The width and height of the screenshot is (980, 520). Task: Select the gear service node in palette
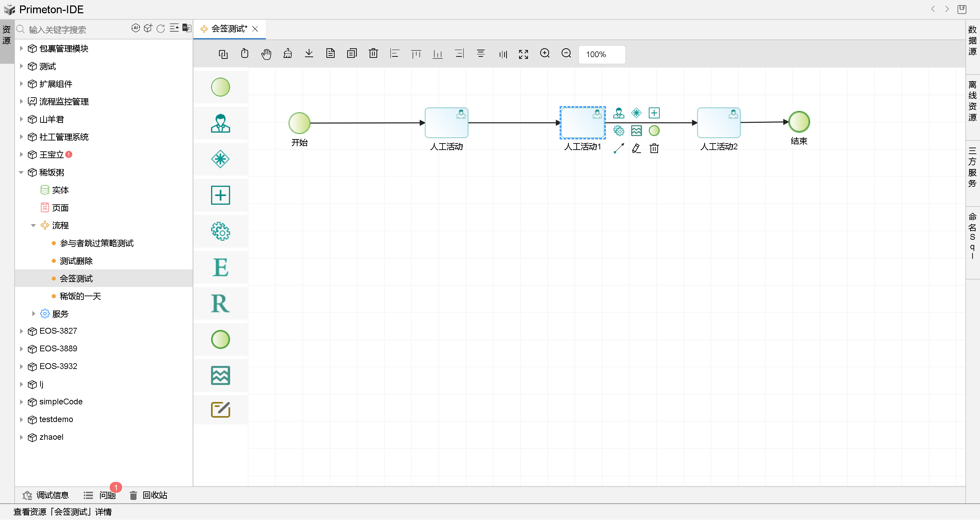(x=220, y=232)
